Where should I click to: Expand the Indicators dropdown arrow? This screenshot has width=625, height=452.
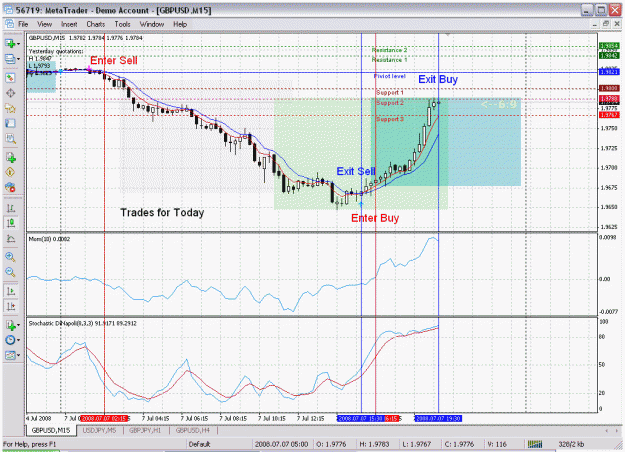point(18,325)
